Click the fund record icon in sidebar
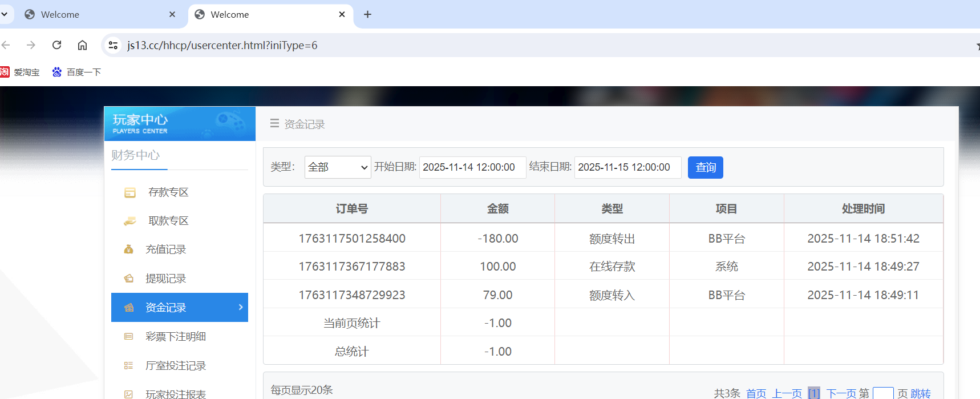This screenshot has height=399, width=980. [129, 308]
